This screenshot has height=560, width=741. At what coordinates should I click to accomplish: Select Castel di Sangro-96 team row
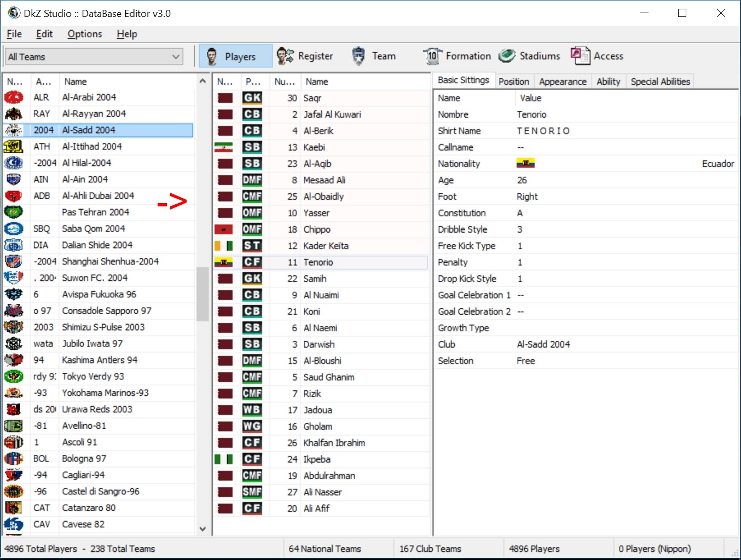click(x=99, y=492)
